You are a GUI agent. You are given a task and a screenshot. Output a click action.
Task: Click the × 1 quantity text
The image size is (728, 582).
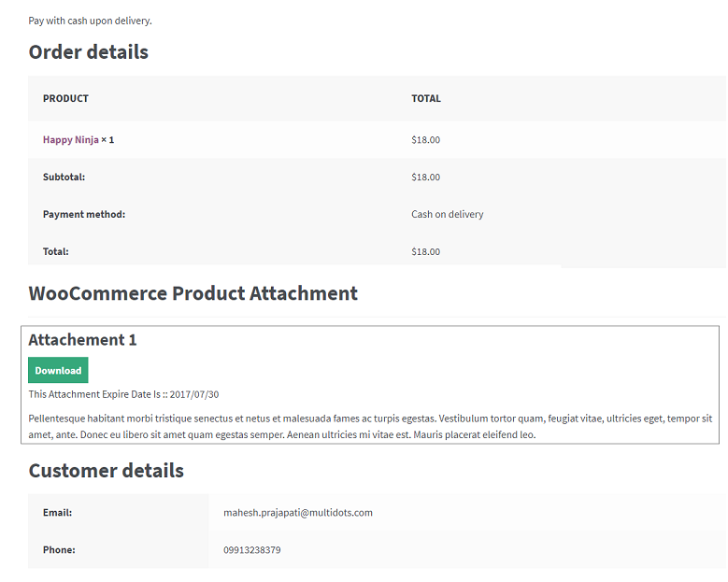(x=107, y=140)
